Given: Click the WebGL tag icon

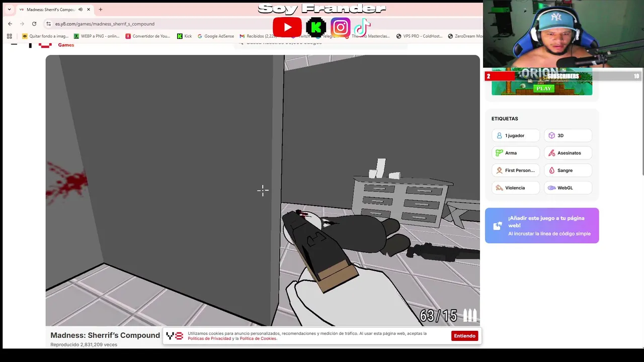Looking at the screenshot, I should pyautogui.click(x=551, y=188).
